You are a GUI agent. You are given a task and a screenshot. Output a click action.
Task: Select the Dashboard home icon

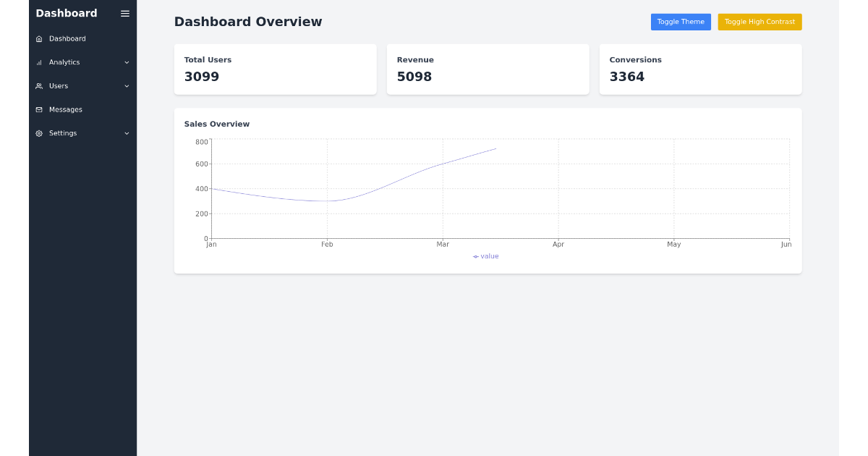pyautogui.click(x=38, y=38)
